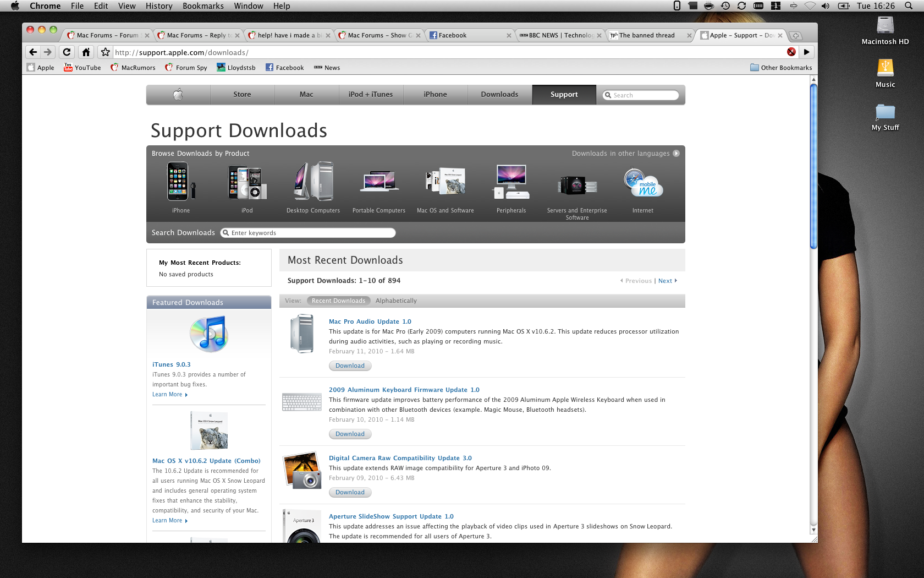The width and height of the screenshot is (924, 578).
Task: Open Lloydstsb bookmark
Action: 236,68
